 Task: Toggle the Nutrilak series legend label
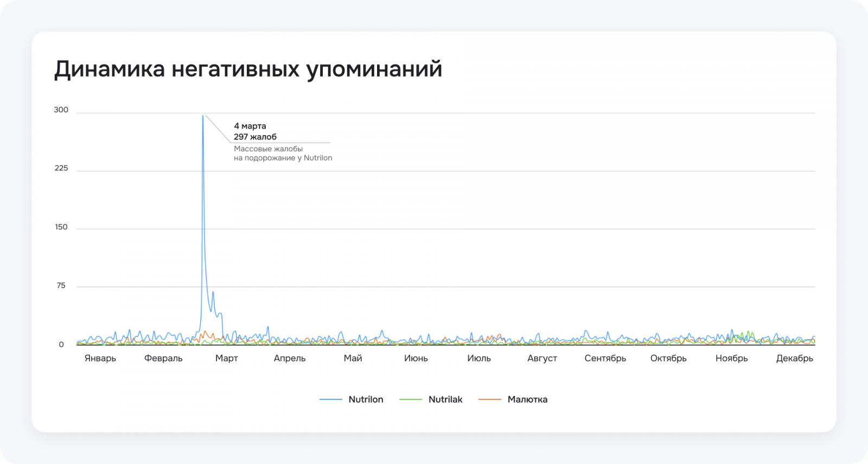445,399
